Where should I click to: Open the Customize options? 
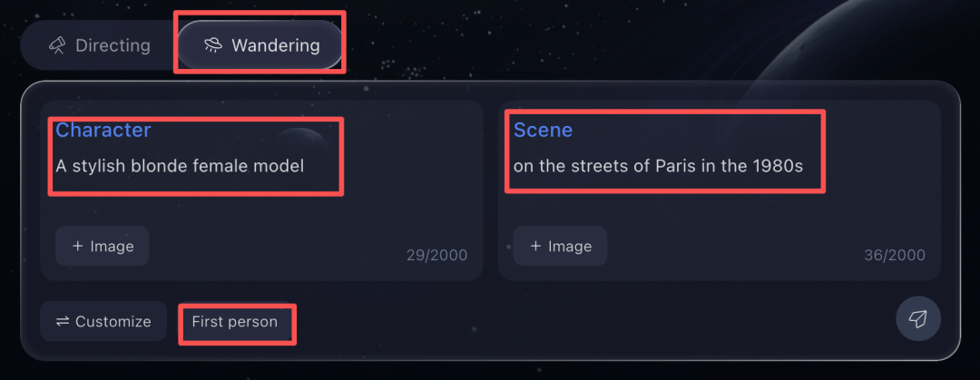click(x=103, y=321)
